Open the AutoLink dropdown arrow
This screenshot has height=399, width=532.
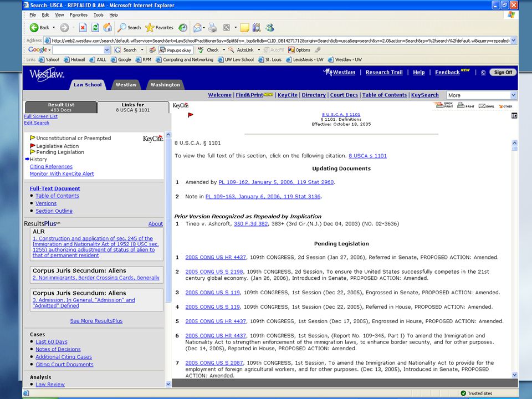tap(259, 50)
